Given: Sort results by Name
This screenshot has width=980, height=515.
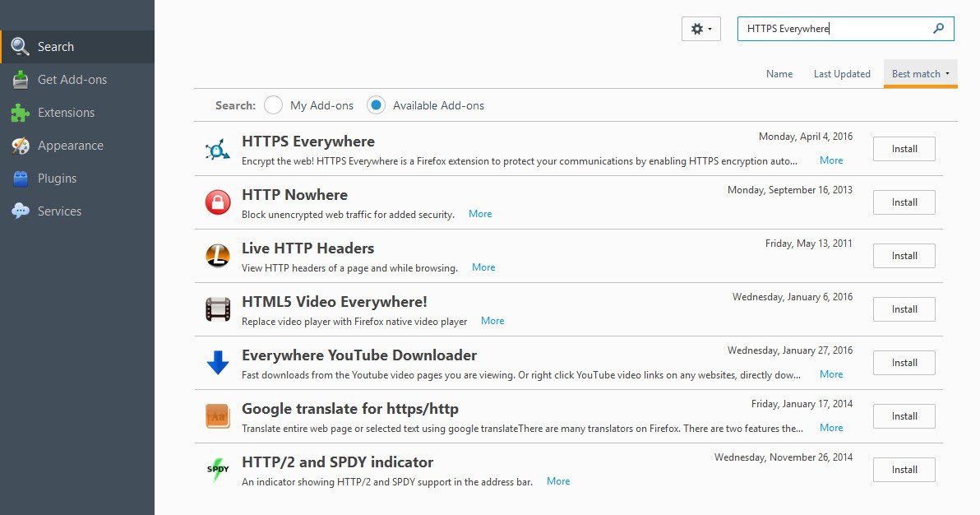Looking at the screenshot, I should coord(779,74).
